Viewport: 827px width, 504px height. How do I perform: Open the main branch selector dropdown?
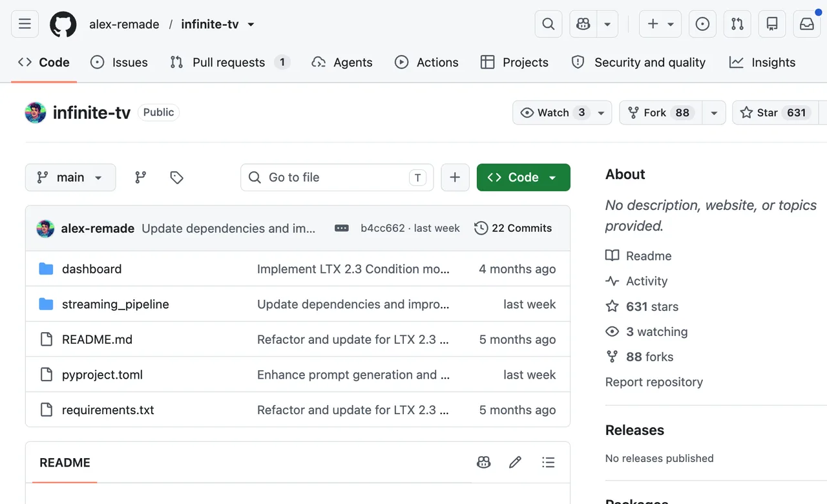point(70,177)
